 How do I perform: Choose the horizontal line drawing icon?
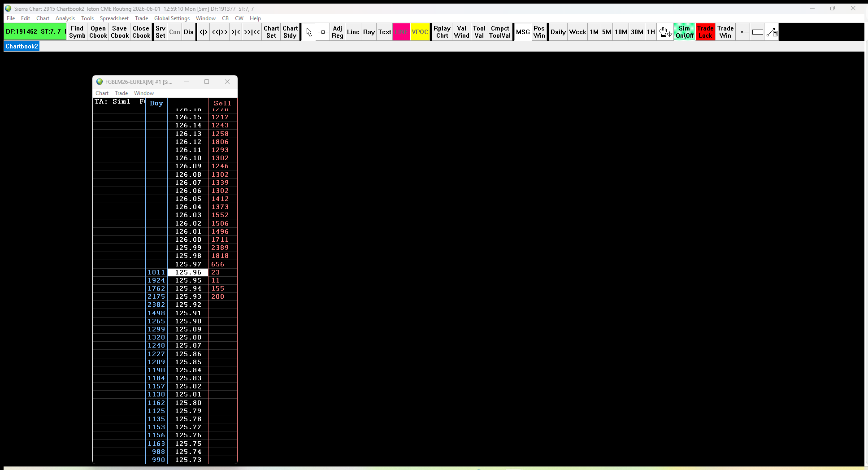[744, 32]
